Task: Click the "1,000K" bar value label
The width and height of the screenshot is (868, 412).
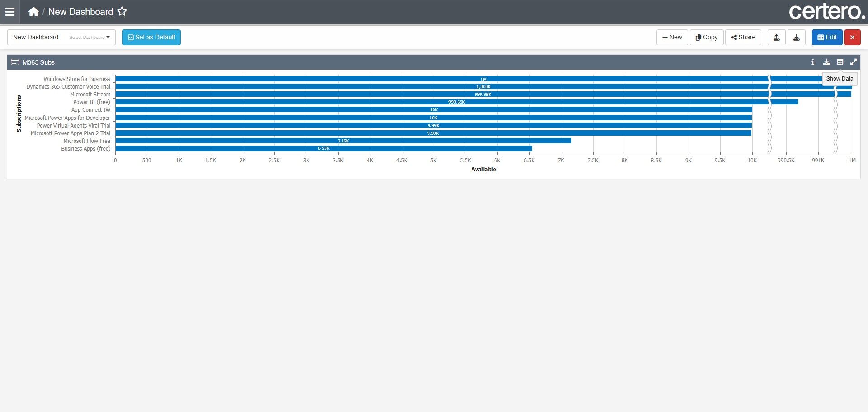Action: tap(483, 87)
